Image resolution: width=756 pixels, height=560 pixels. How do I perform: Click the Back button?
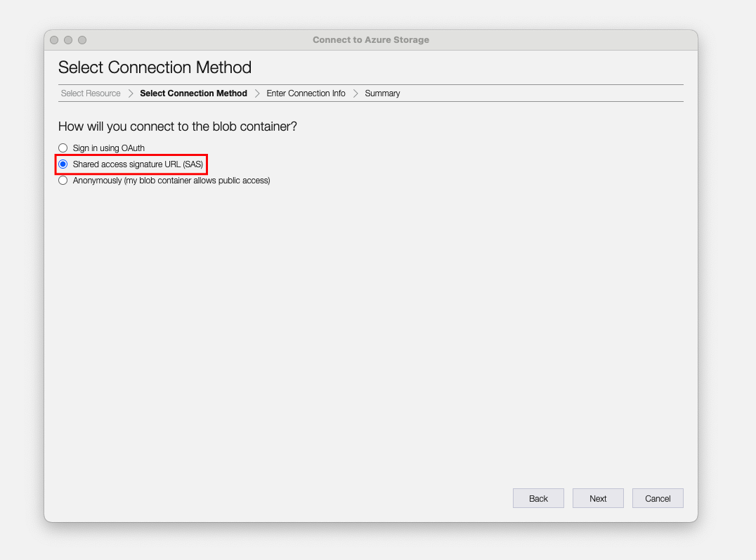pos(538,498)
